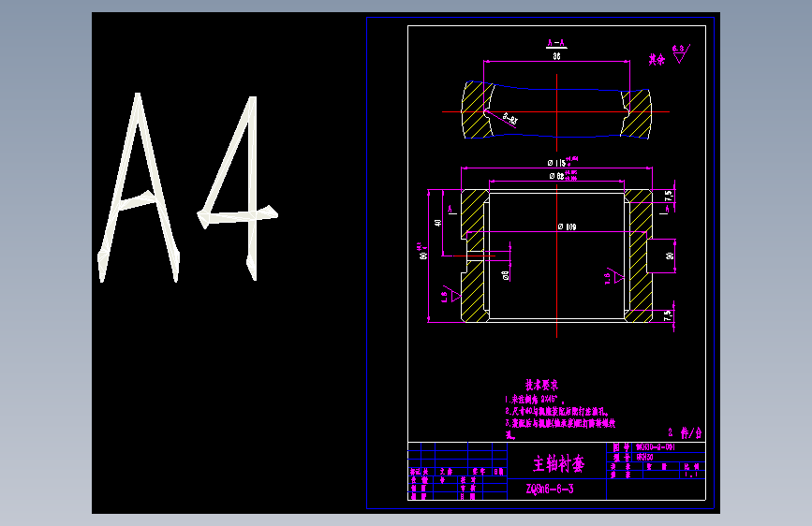This screenshot has width=812, height=526.
Task: Click the large A4 sheet size label
Action: [187, 187]
